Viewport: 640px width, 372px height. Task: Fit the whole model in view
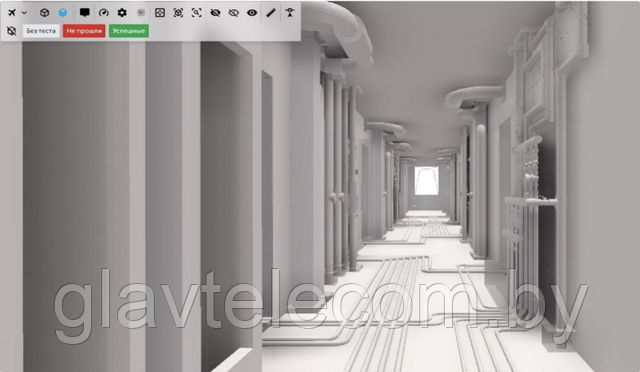160,13
